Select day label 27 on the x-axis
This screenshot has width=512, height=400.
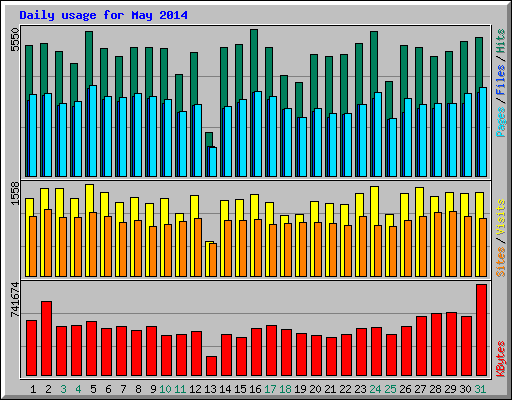pyautogui.click(x=420, y=389)
